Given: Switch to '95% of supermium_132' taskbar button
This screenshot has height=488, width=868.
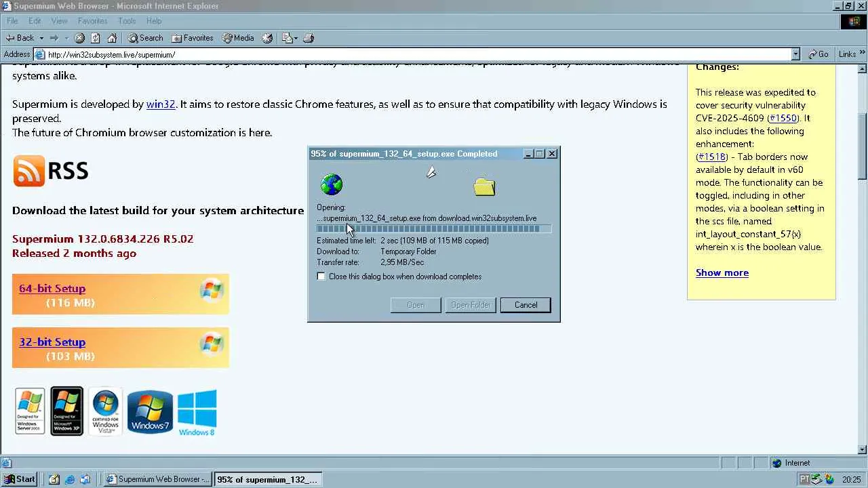Looking at the screenshot, I should tap(268, 479).
